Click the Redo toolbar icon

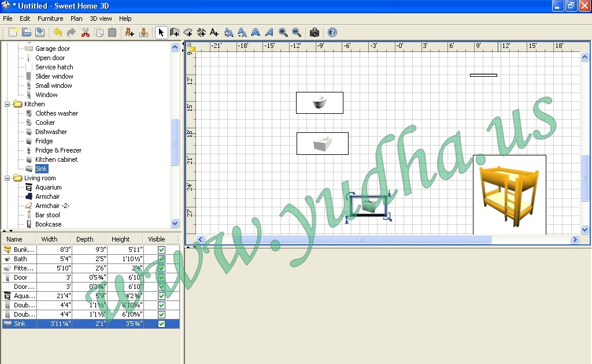coord(71,32)
